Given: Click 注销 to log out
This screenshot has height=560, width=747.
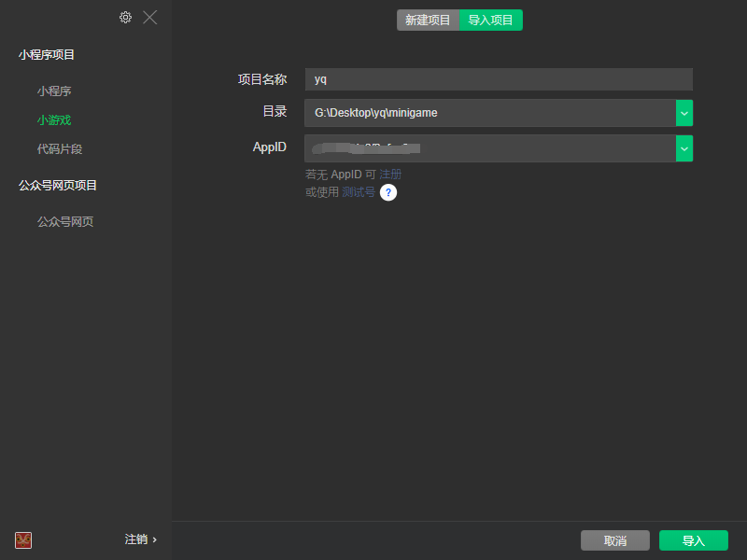Looking at the screenshot, I should (141, 539).
